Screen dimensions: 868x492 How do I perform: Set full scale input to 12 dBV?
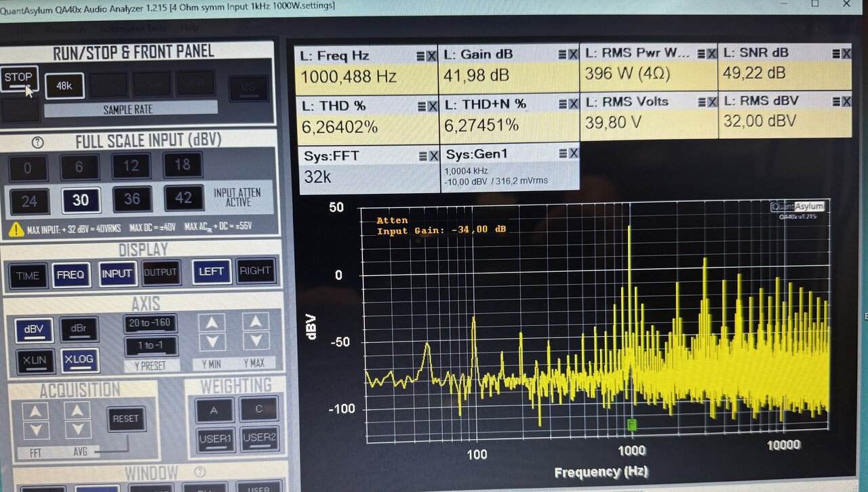131,166
